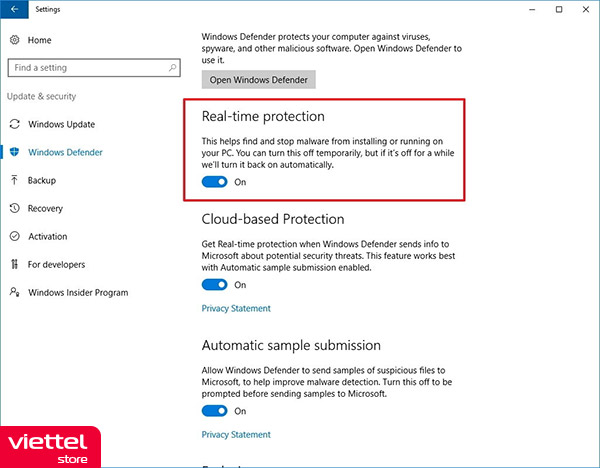Viewport: 600px width, 468px height.
Task: Minimize the Settings window
Action: coord(532,9)
